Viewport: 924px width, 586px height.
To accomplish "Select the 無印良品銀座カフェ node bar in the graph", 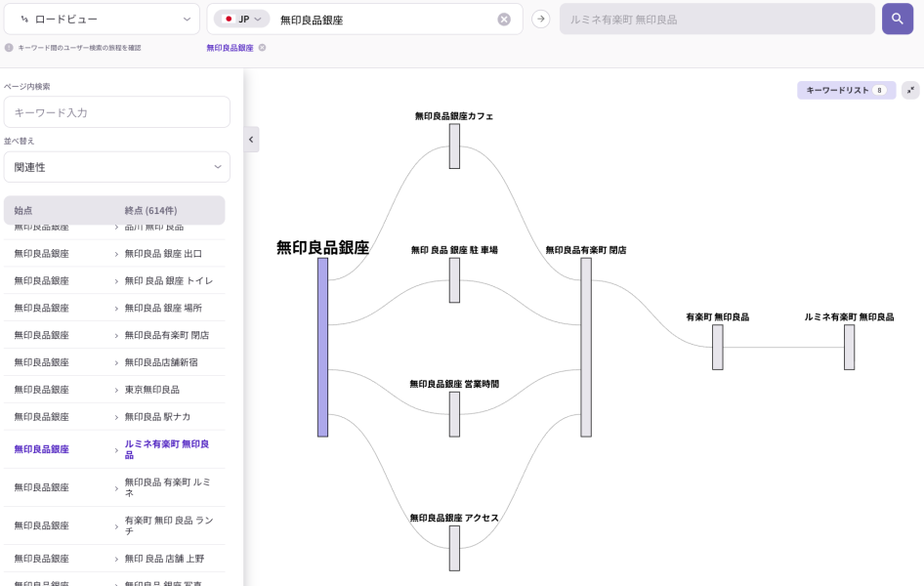I will click(453, 146).
